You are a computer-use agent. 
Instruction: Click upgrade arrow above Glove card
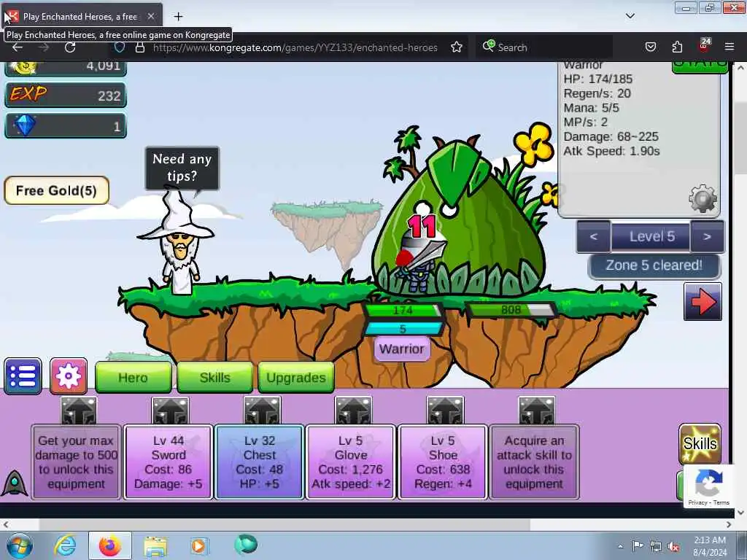(353, 410)
